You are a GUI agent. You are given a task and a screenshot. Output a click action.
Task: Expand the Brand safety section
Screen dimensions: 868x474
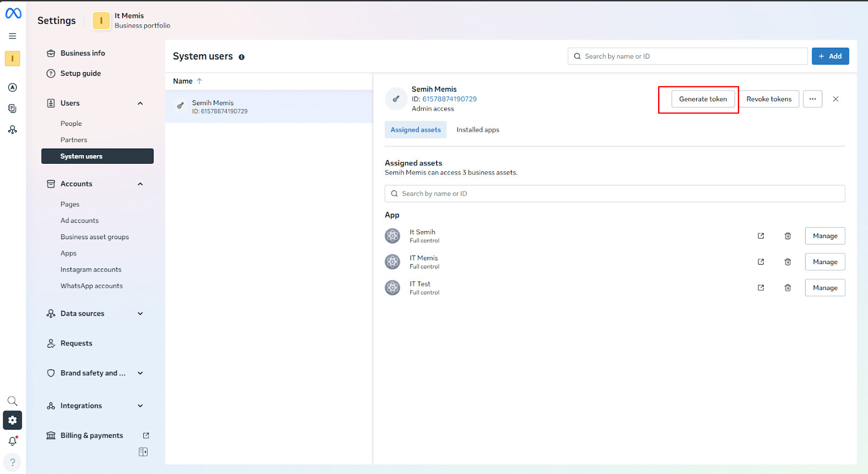pyautogui.click(x=141, y=374)
